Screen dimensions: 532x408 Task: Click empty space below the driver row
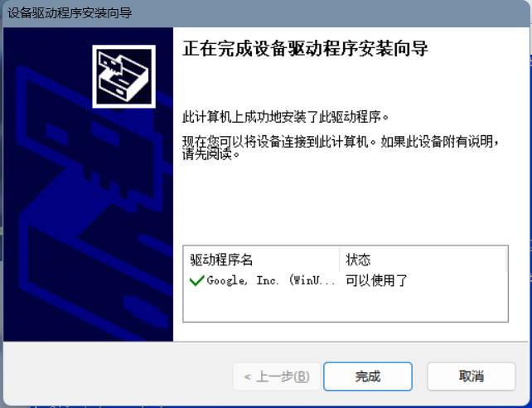click(x=346, y=305)
